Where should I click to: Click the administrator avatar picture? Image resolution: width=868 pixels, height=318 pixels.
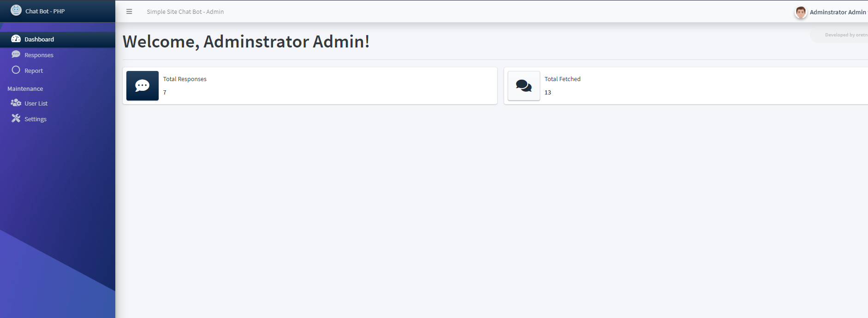coord(801,12)
